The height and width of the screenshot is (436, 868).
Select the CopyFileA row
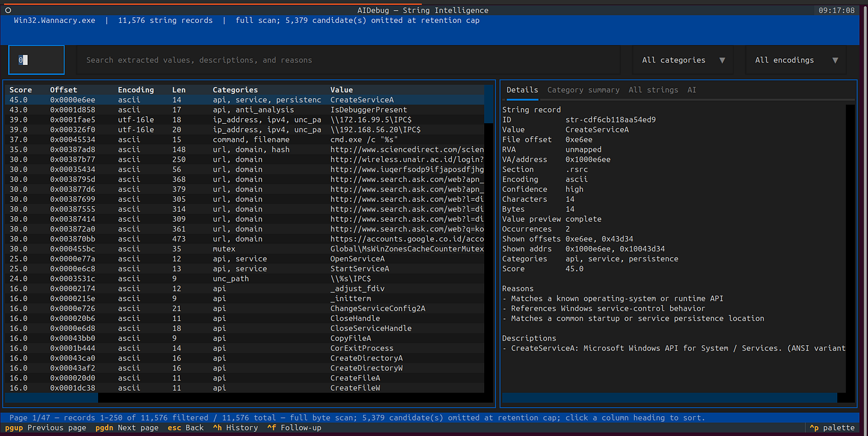(x=245, y=338)
